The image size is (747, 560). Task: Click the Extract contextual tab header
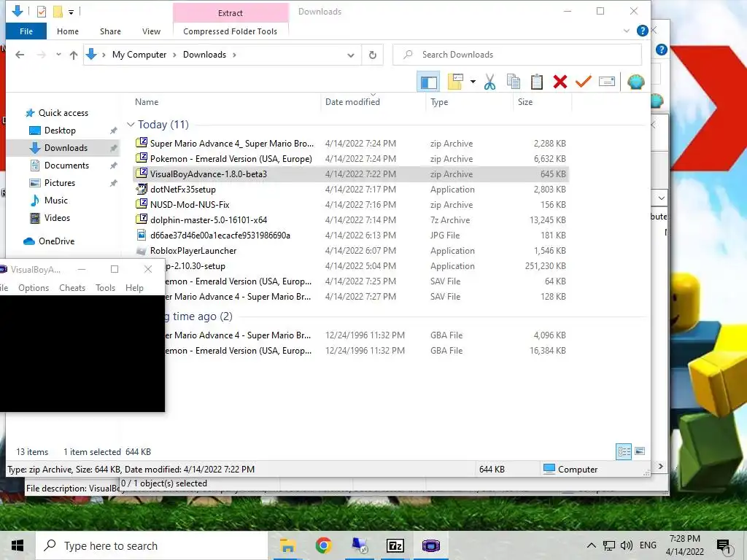coord(231,13)
